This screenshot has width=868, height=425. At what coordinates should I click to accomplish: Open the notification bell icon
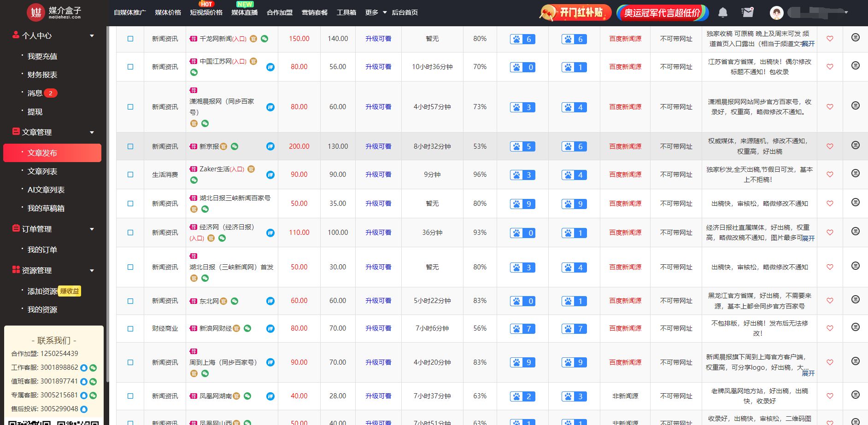[723, 12]
